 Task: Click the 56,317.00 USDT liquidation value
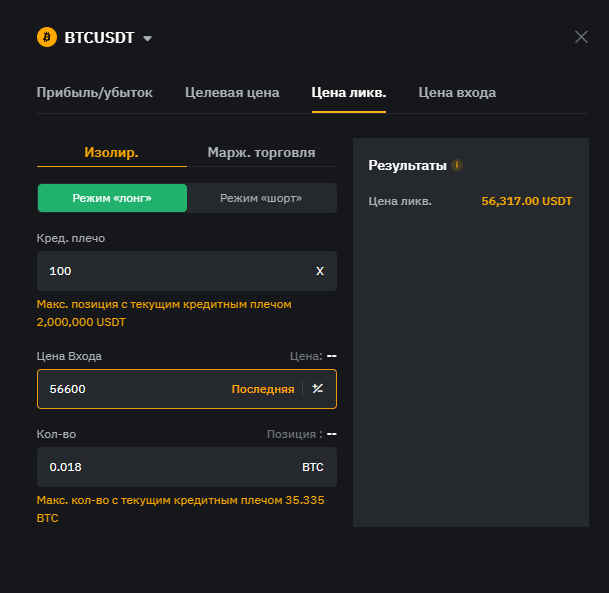pos(527,201)
